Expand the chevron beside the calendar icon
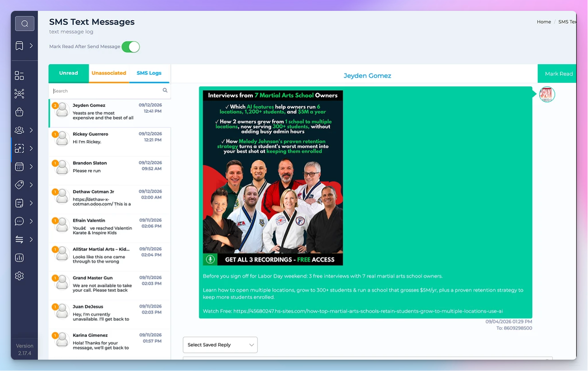The width and height of the screenshot is (588, 371). point(31,166)
